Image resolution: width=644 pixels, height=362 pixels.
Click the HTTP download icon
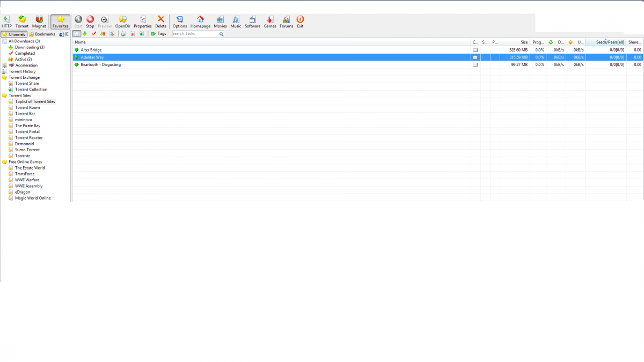[6, 21]
